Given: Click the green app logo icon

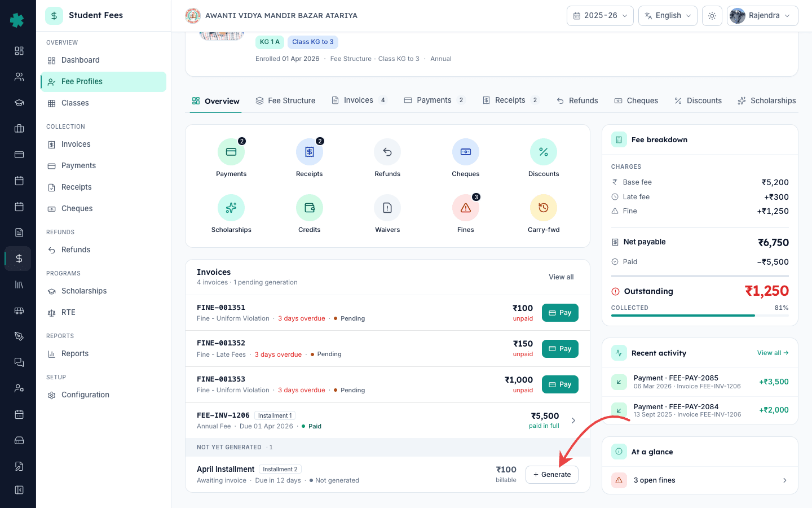Looking at the screenshot, I should point(17,20).
